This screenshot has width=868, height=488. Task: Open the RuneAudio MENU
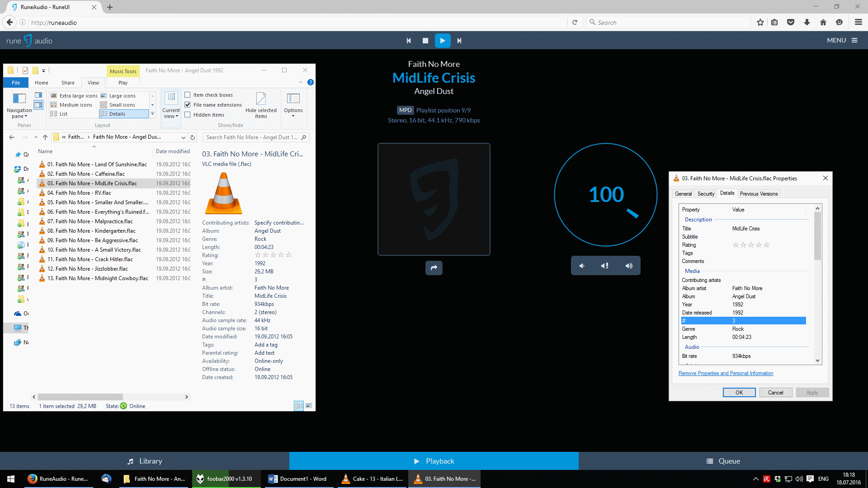842,40
